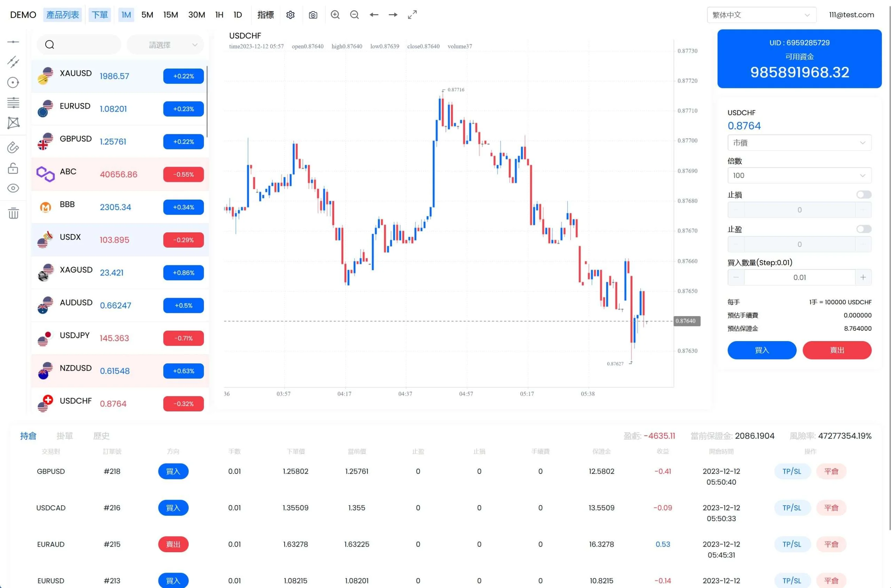This screenshot has width=891, height=588.
Task: Select the trend line drawing tool
Action: pyautogui.click(x=13, y=62)
